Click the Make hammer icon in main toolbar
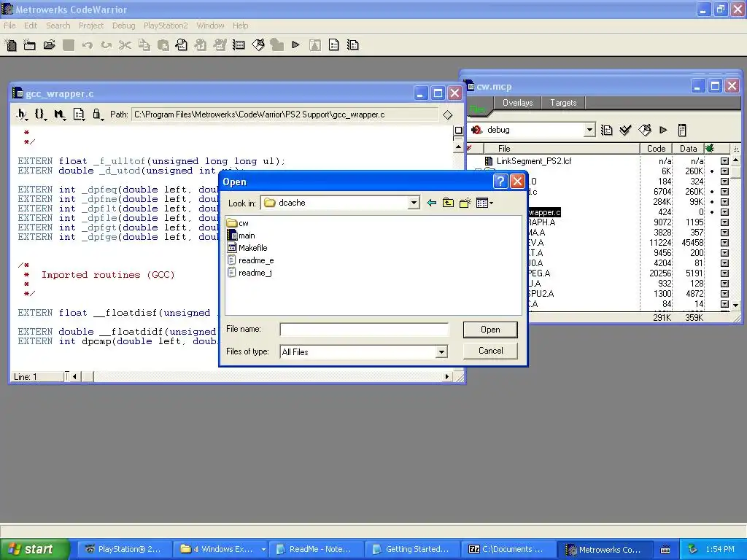The height and width of the screenshot is (560, 747). tap(258, 45)
